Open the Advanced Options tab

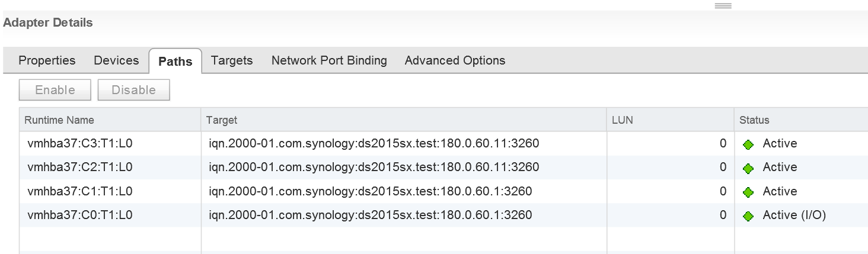(x=455, y=60)
